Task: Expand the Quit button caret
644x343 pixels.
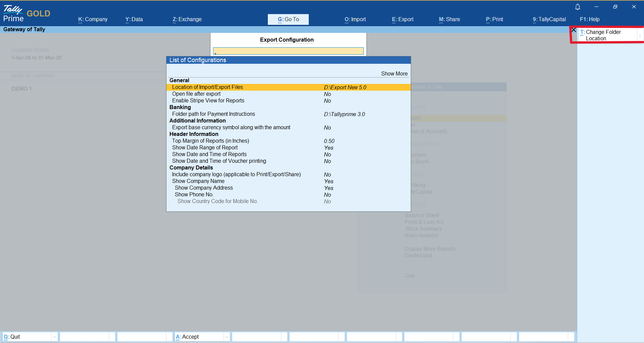Action: [54, 337]
